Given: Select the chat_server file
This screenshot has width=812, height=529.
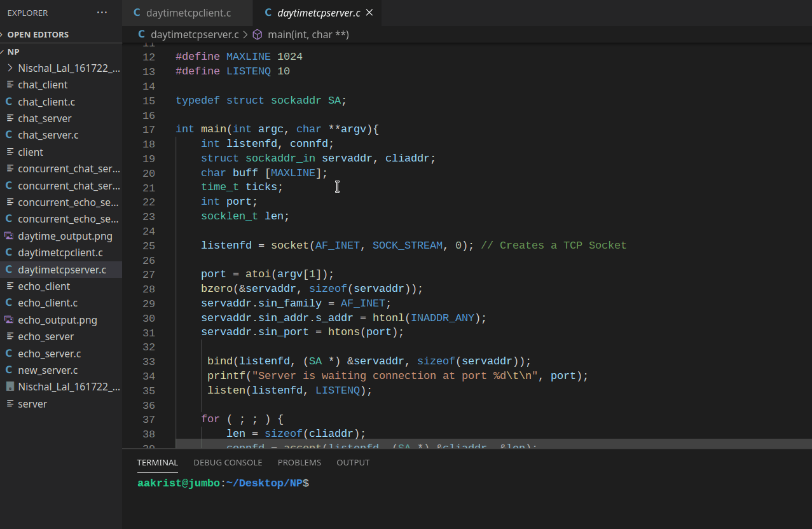Looking at the screenshot, I should (x=45, y=118).
